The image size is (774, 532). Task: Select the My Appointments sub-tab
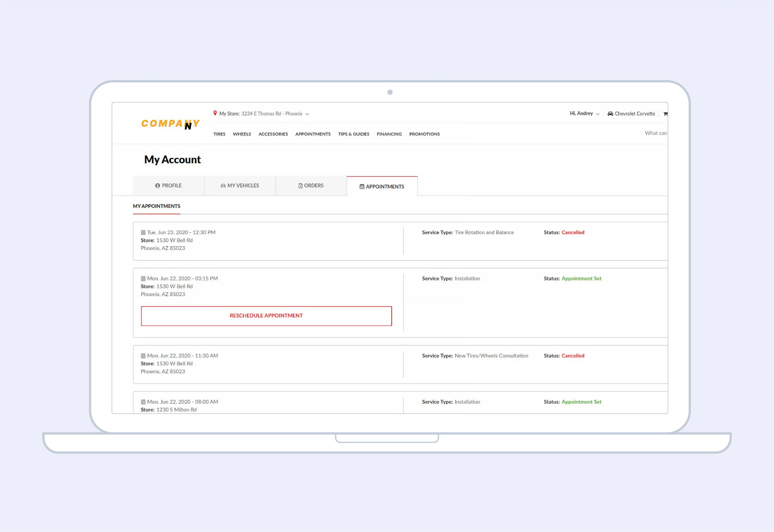(x=156, y=206)
